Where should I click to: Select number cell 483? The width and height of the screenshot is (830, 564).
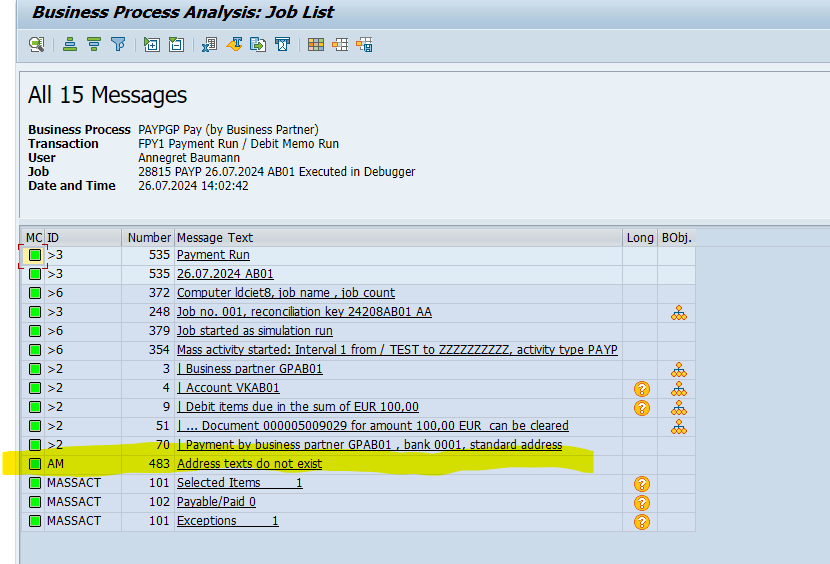coord(149,464)
